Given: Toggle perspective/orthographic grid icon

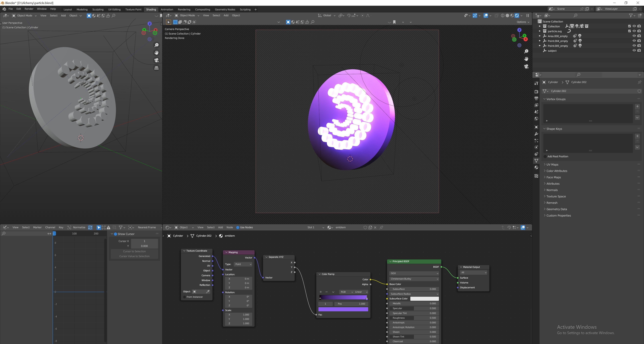Looking at the screenshot, I should click(x=156, y=68).
